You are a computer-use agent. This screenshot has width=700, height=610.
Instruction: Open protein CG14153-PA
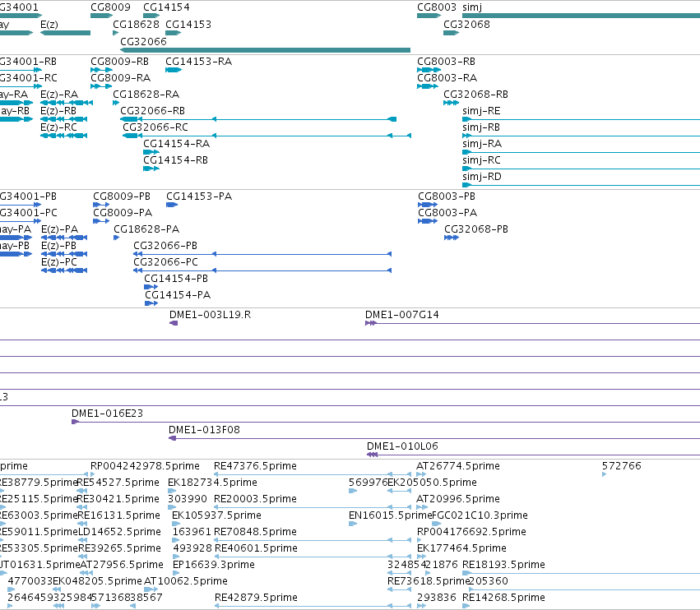(172, 205)
